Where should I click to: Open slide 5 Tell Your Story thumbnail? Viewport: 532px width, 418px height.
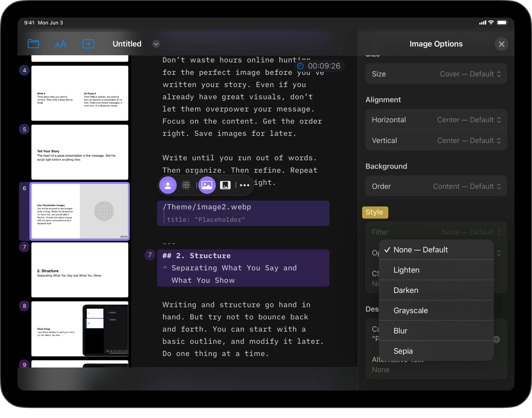coord(80,152)
